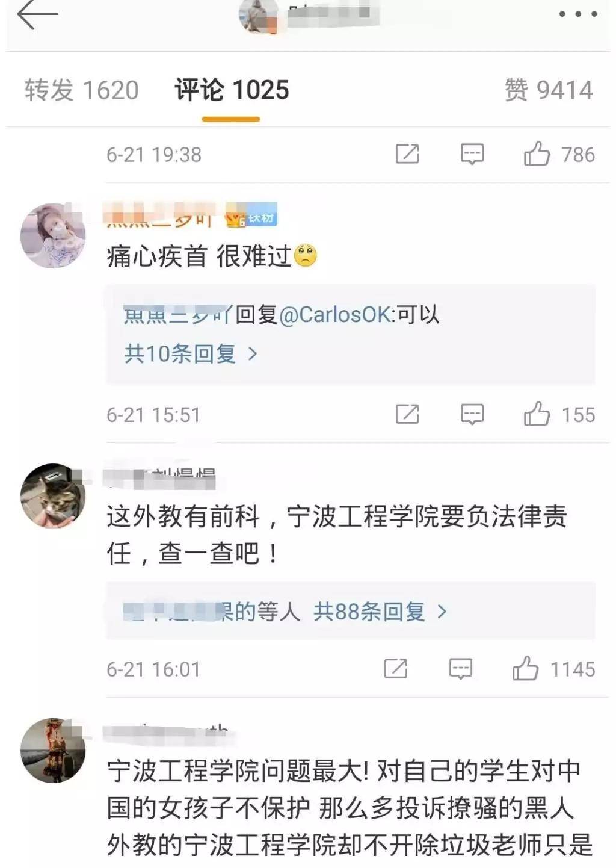Open the three-dot more options menu
Screen dimensions: 616x868
coord(577,14)
